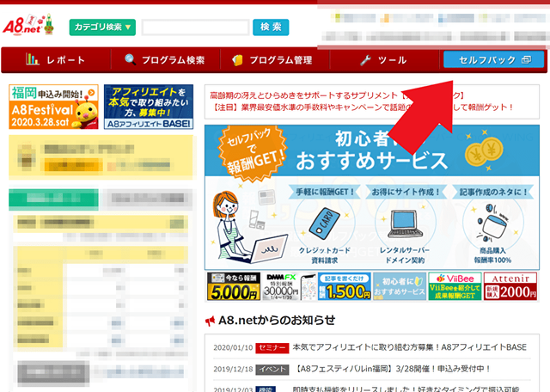Viewport: 550px width, 392px height.
Task: Click the セミナー tag
Action: click(x=272, y=348)
